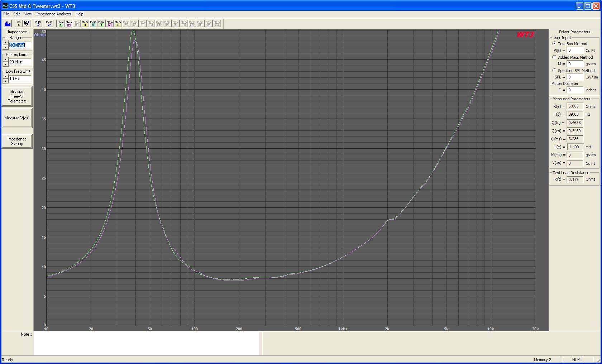Click the R(e) value 6.885

point(575,106)
